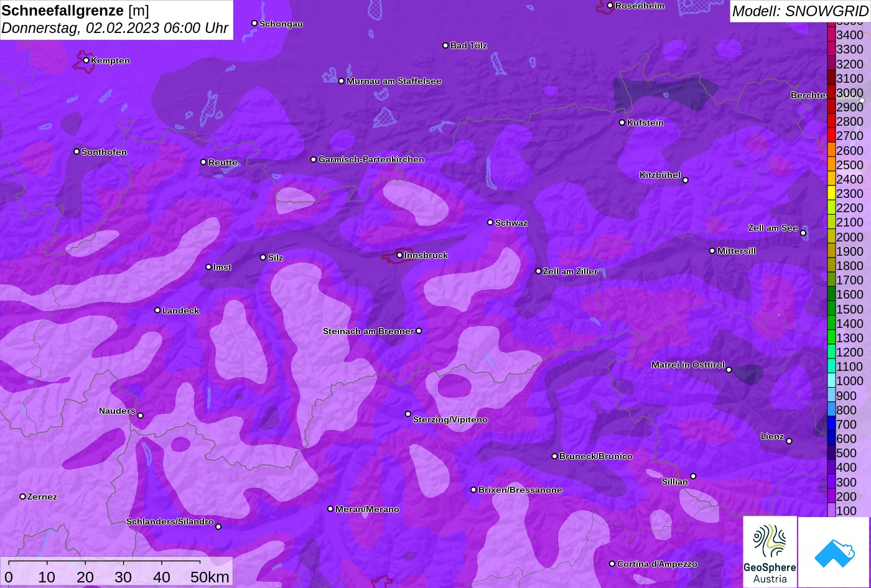
Task: Click the Innsbruck city marker
Action: click(x=399, y=255)
